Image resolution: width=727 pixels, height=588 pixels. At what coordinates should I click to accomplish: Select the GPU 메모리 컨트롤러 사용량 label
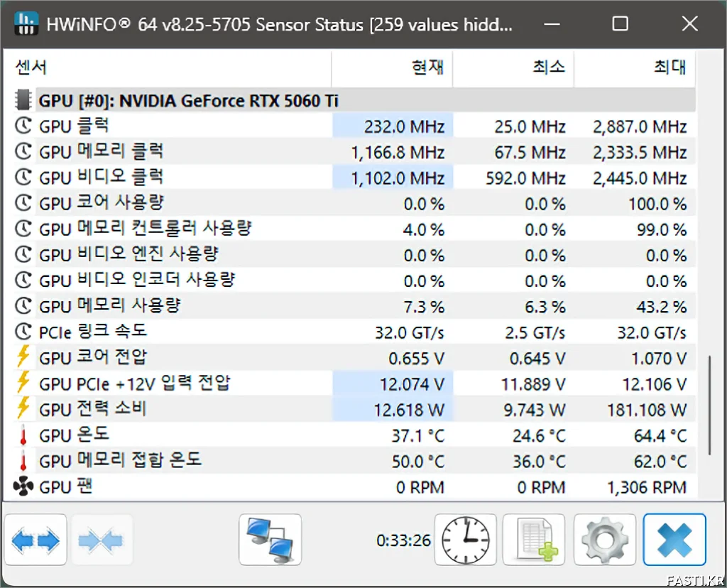[145, 229]
